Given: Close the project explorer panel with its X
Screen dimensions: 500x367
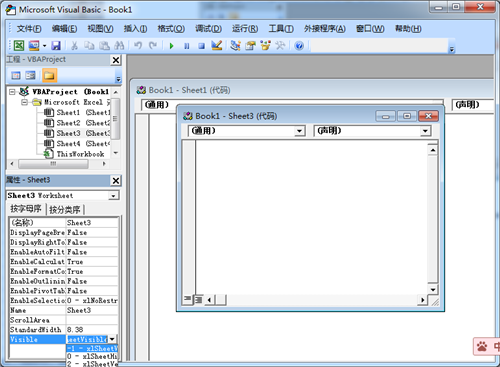Looking at the screenshot, I should pos(116,60).
